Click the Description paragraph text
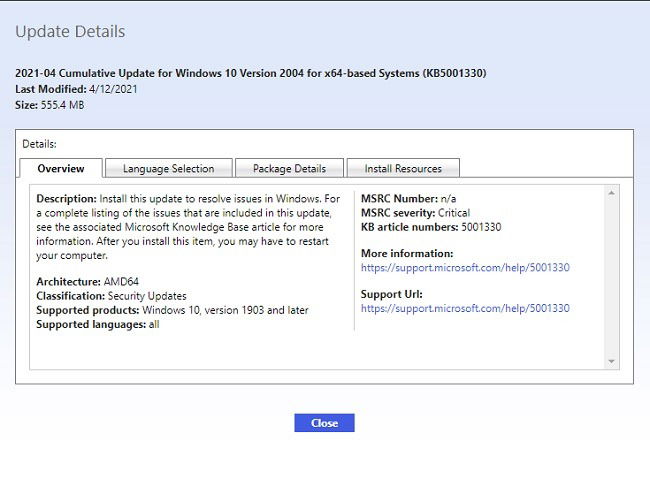This screenshot has width=650, height=494. coord(188,227)
